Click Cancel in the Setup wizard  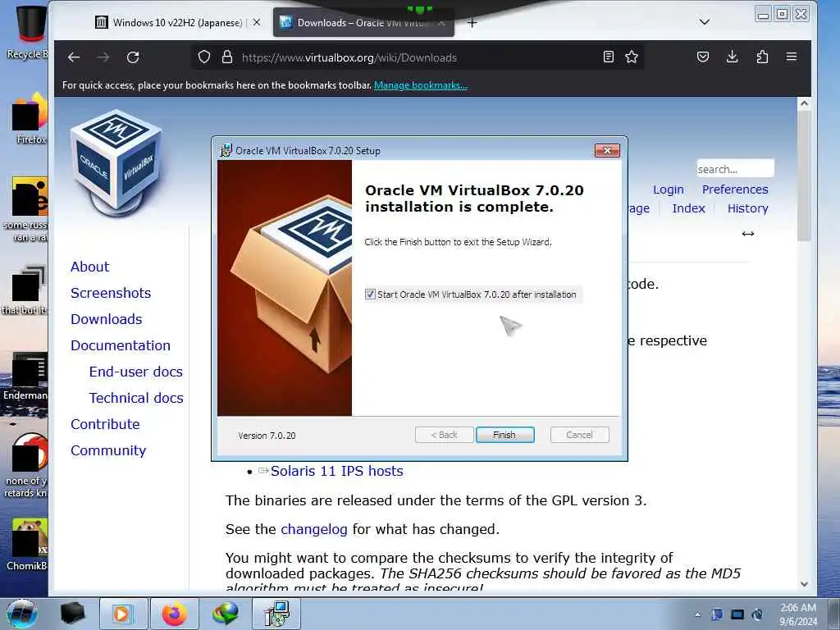(580, 435)
